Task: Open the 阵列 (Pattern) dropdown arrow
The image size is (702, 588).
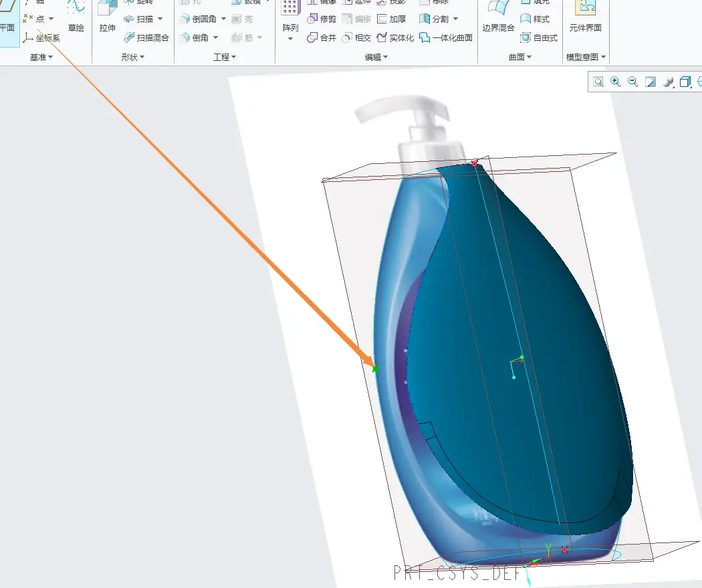Action: 290,39
